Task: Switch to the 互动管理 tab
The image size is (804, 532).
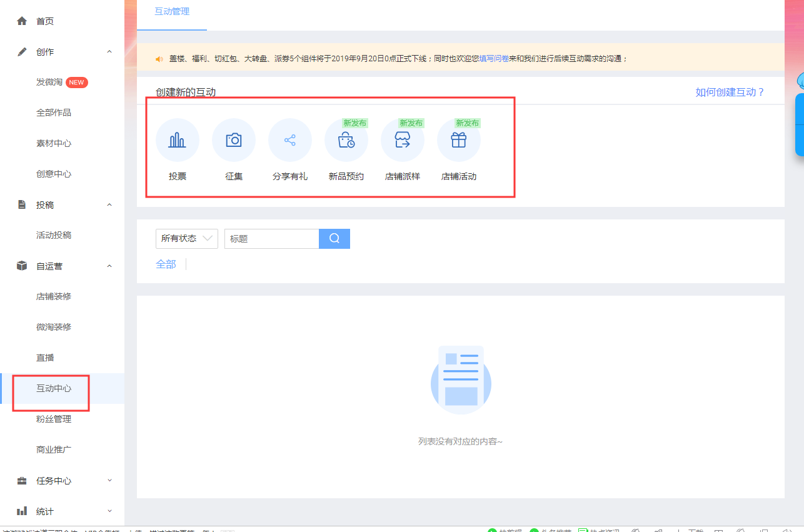Action: (172, 12)
